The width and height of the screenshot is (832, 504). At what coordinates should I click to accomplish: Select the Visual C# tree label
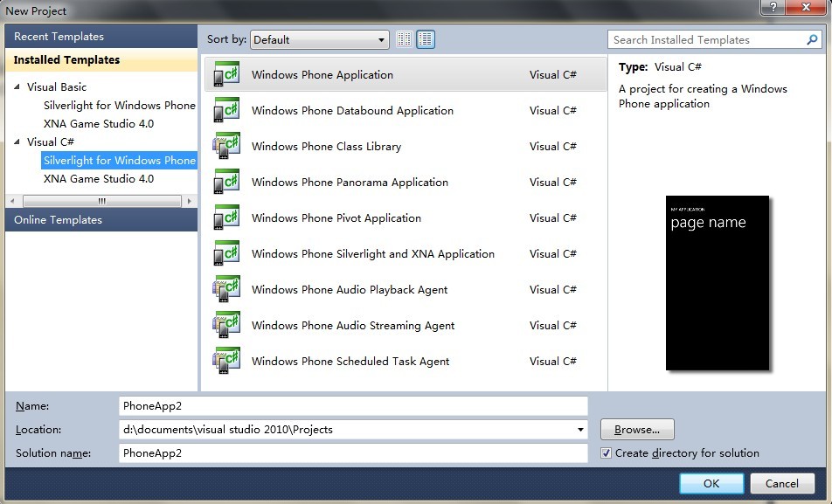coord(51,142)
